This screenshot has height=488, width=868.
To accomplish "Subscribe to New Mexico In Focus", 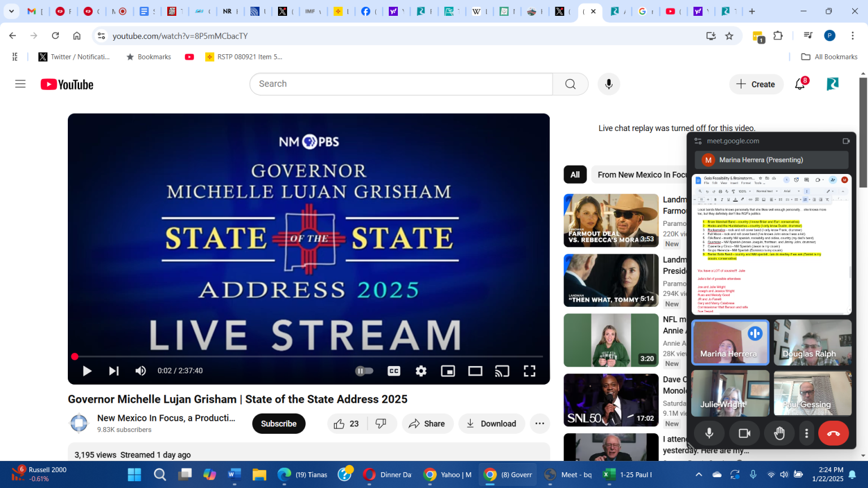I will [x=279, y=424].
